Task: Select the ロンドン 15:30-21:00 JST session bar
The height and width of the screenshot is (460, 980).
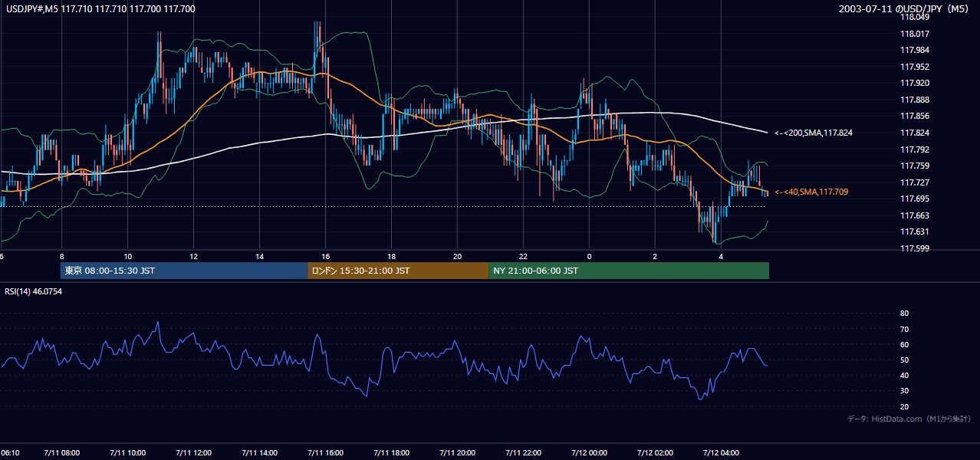Action: (x=398, y=271)
